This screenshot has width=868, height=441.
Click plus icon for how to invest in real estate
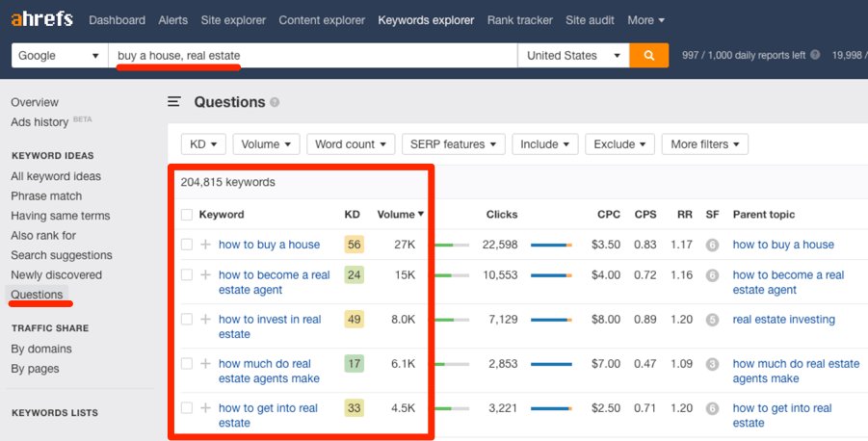(205, 319)
